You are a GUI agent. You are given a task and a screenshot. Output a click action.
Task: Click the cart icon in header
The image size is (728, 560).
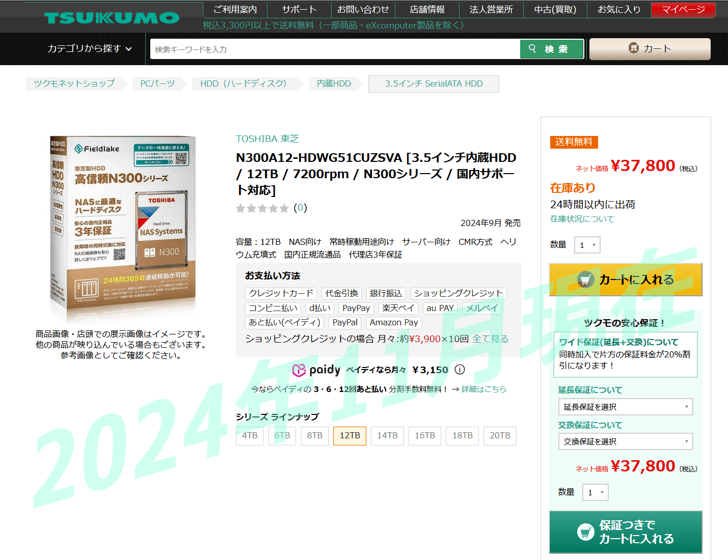pos(633,48)
